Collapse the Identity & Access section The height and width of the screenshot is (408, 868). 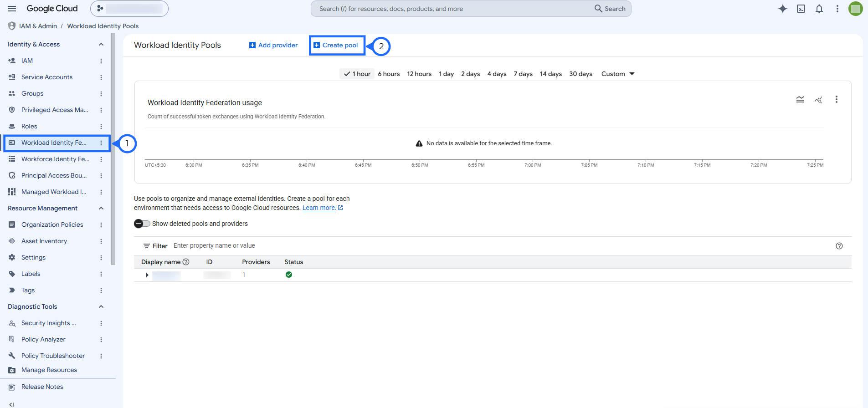(101, 44)
